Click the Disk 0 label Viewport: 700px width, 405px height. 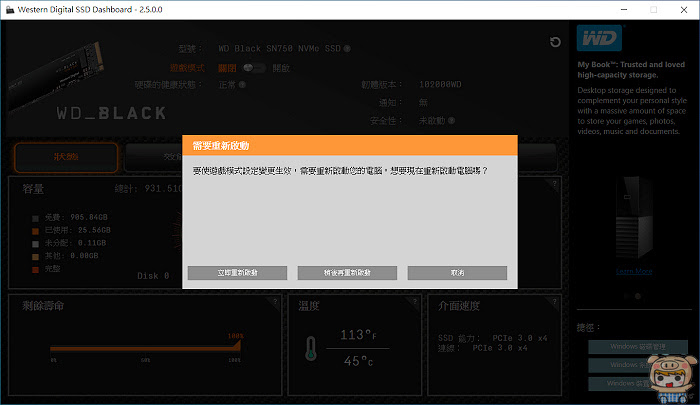[x=153, y=276]
